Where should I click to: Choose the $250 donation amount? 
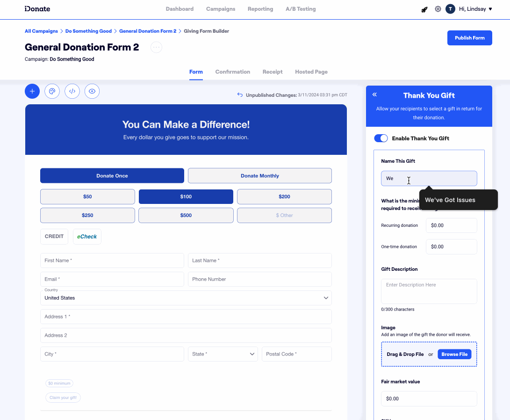tap(87, 216)
